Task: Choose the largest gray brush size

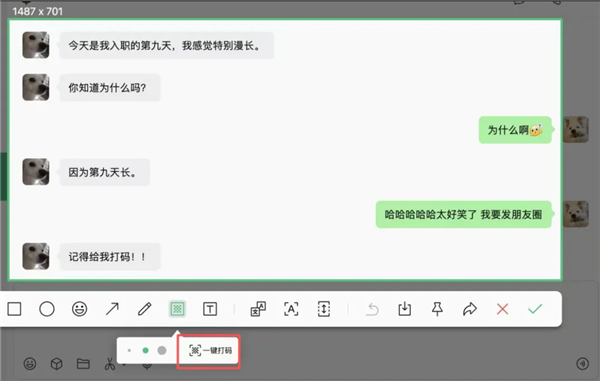Action: pyautogui.click(x=162, y=350)
